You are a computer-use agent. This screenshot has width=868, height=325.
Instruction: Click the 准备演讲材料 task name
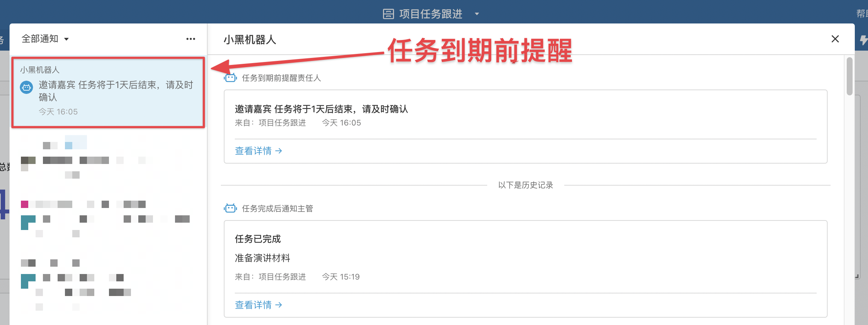pyautogui.click(x=262, y=258)
